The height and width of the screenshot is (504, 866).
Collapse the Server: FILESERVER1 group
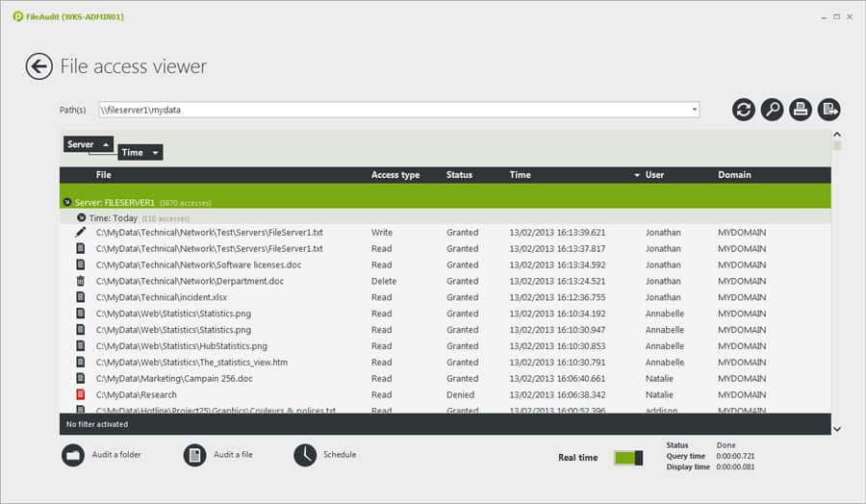click(67, 203)
